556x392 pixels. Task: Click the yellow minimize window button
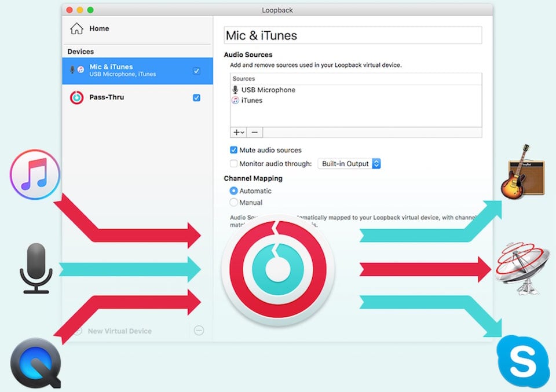coord(80,10)
